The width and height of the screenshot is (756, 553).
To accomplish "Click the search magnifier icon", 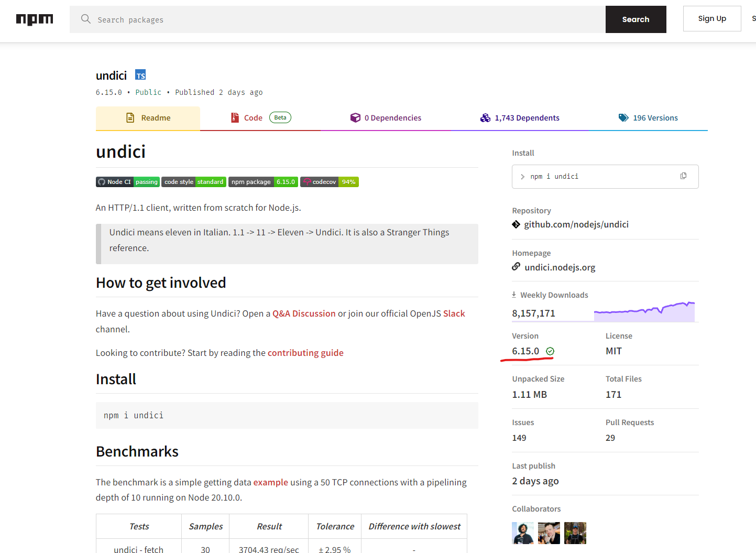I will [x=86, y=19].
